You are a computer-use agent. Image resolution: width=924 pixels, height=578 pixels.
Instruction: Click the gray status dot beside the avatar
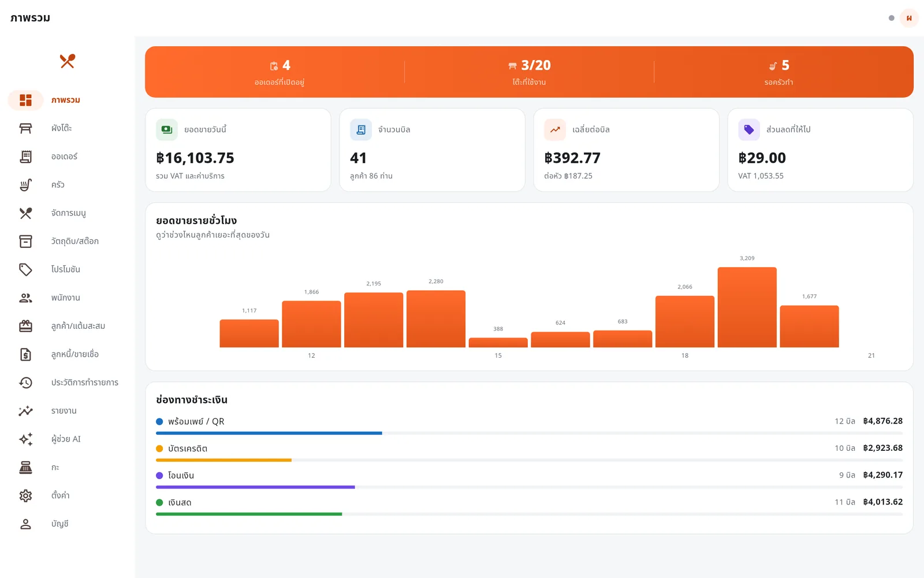[892, 18]
